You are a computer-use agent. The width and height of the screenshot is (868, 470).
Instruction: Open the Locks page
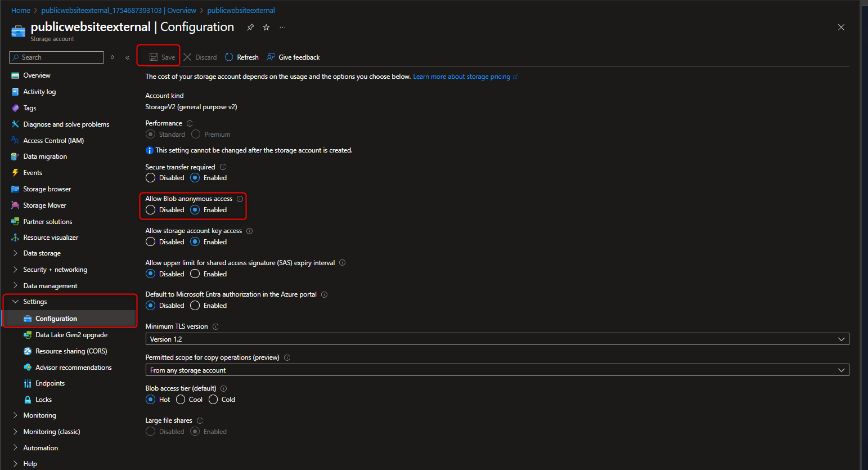43,399
